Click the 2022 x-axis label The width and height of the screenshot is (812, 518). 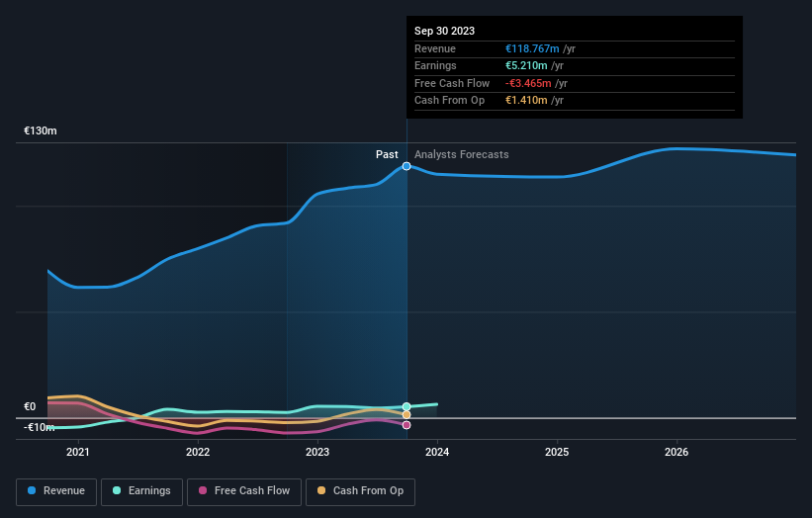[198, 453]
